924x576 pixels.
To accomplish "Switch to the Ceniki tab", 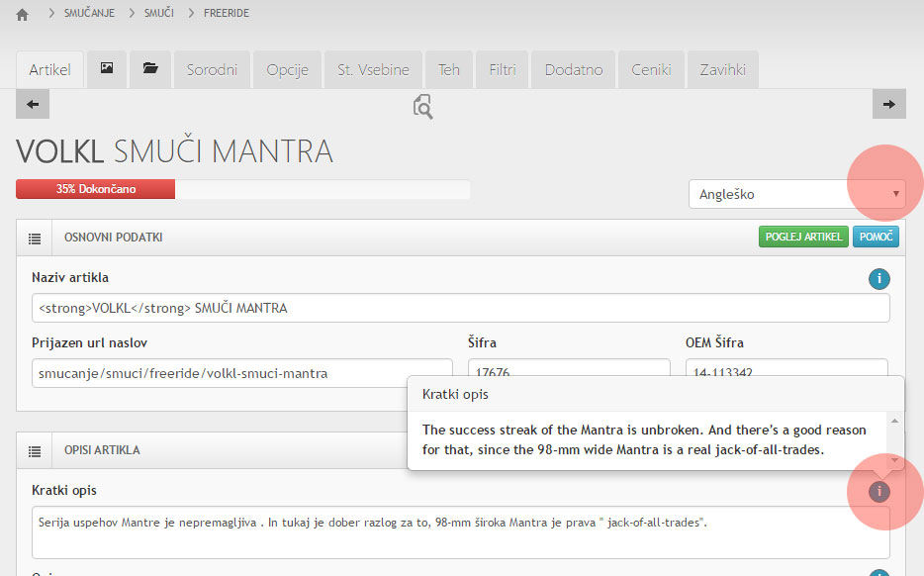I will coord(651,69).
